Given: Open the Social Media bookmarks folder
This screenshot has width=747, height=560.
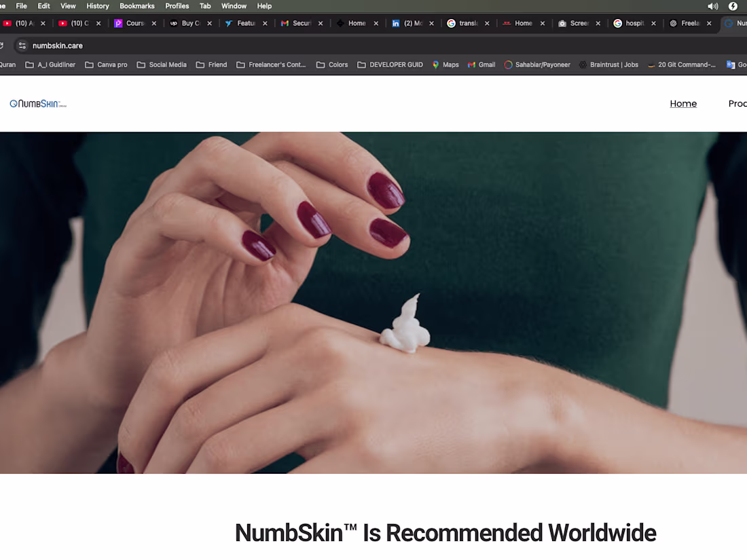Looking at the screenshot, I should pos(162,64).
